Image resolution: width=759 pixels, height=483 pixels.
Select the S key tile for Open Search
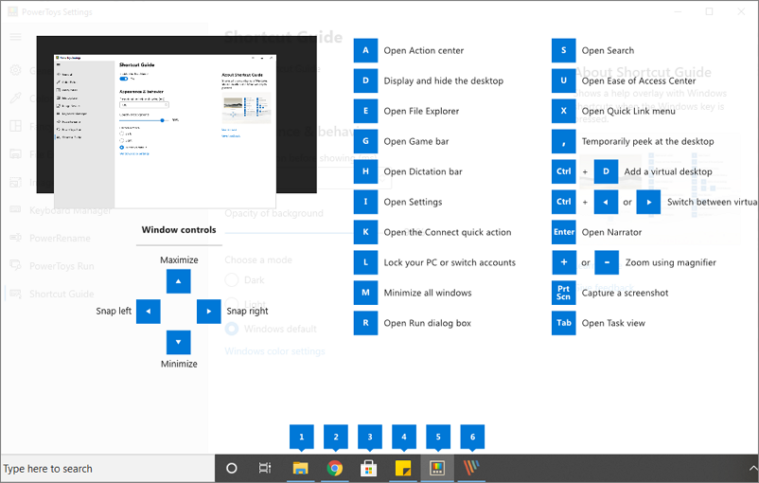click(x=563, y=50)
